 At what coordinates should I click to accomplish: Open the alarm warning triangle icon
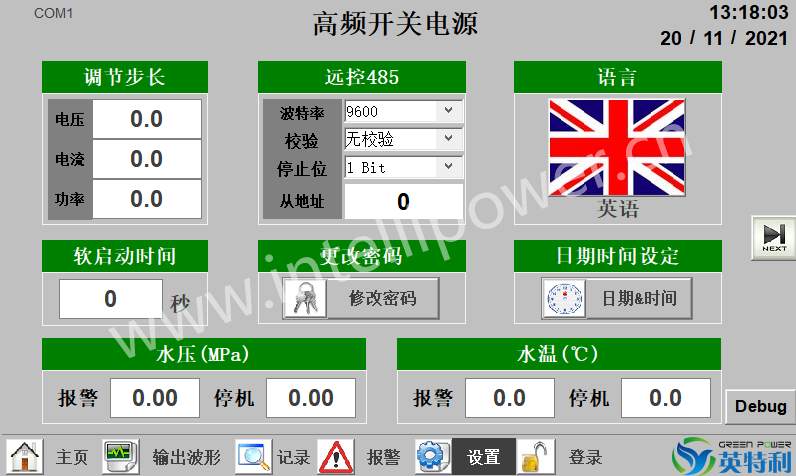pyautogui.click(x=336, y=456)
